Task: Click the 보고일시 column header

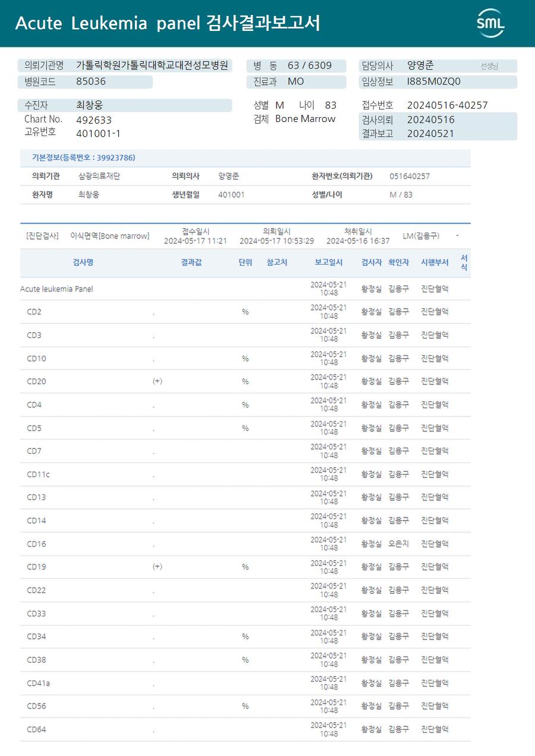Action: (329, 262)
